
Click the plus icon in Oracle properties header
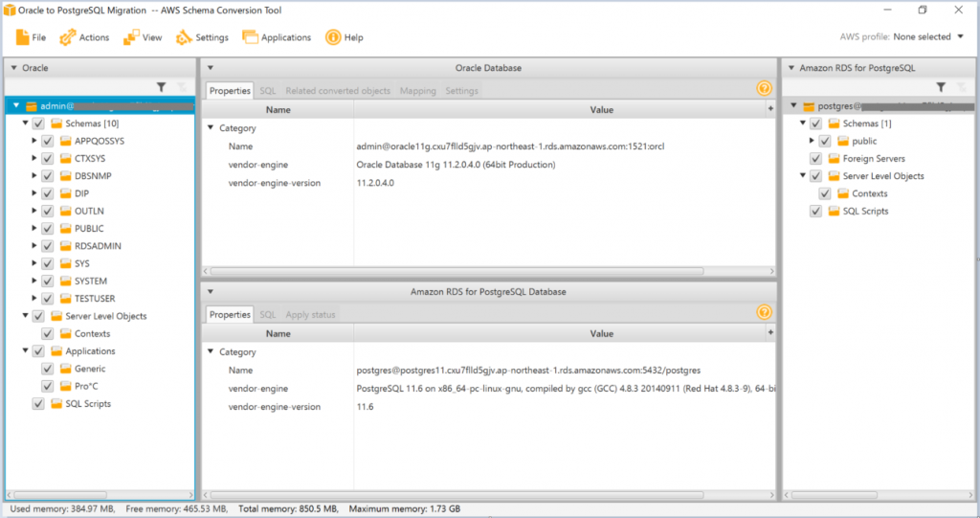(770, 109)
